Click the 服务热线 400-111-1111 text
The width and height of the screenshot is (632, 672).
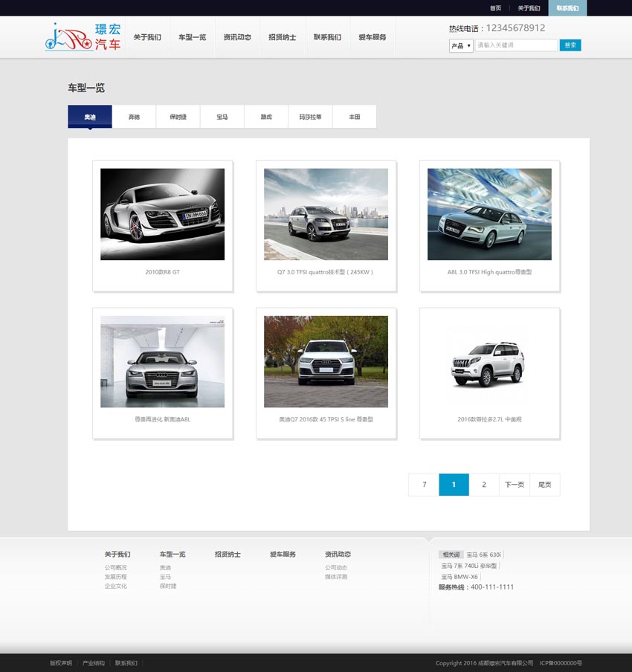tap(476, 587)
